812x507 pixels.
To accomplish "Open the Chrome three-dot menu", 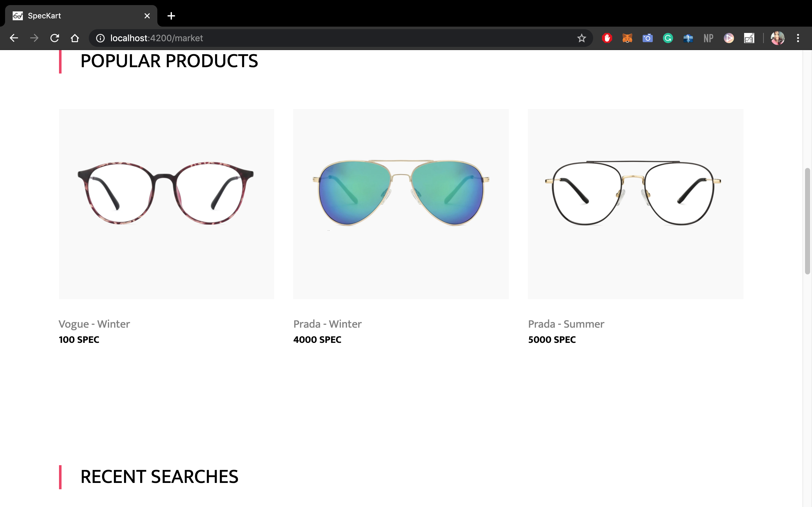I will (798, 38).
